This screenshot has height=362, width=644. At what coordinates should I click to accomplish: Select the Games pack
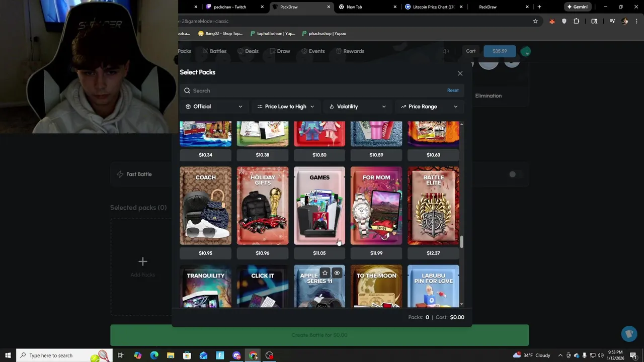point(319,206)
